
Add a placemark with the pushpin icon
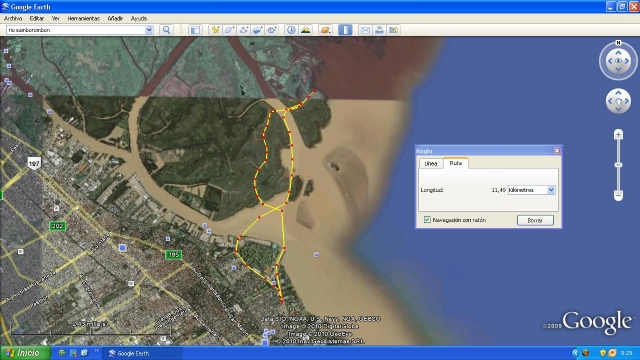click(x=215, y=30)
